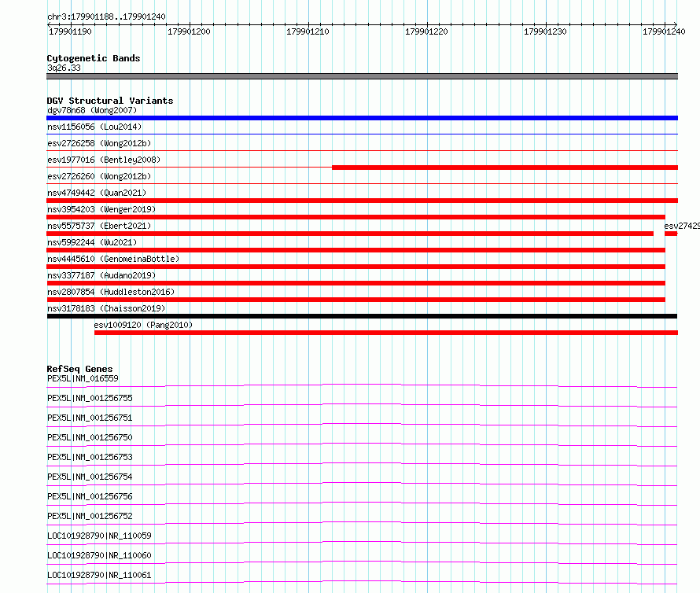
Task: Click ruler tick label 179901210
Action: coord(308,31)
